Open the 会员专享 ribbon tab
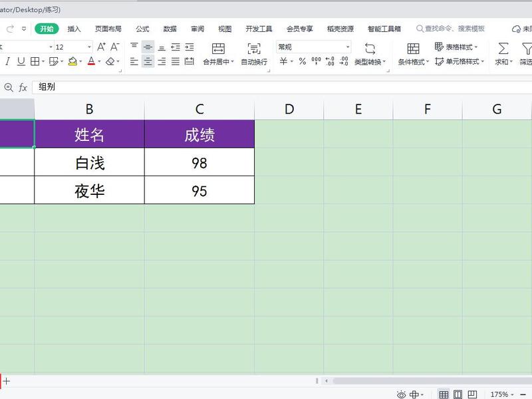This screenshot has width=532, height=399. 300,29
